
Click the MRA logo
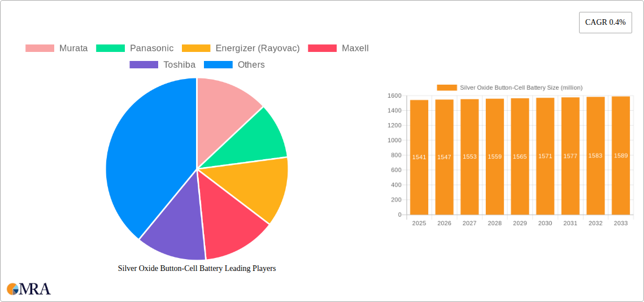tap(29, 288)
